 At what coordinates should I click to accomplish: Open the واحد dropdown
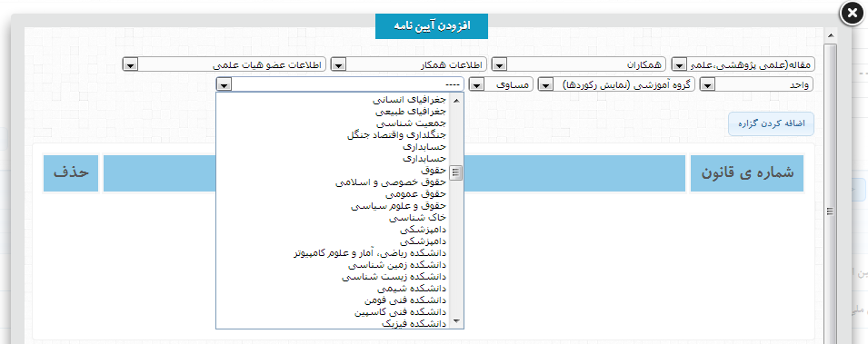tap(757, 84)
